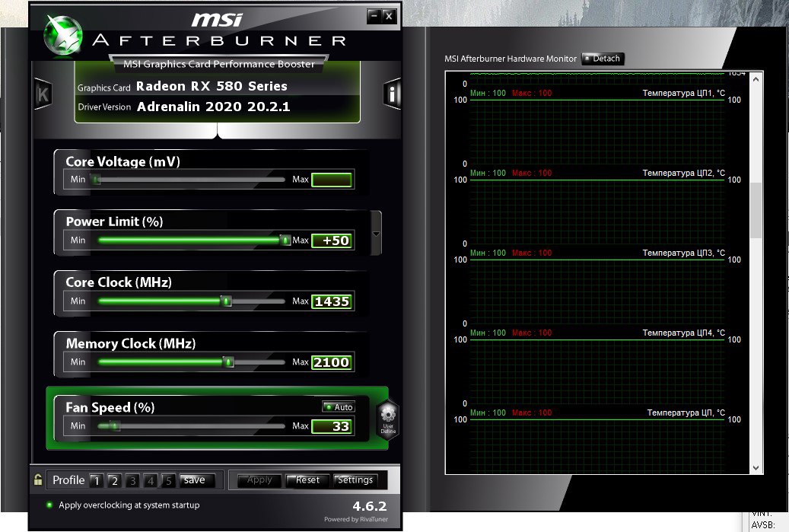Screen dimensions: 789x532
Task: Open Settings
Action: pos(355,480)
